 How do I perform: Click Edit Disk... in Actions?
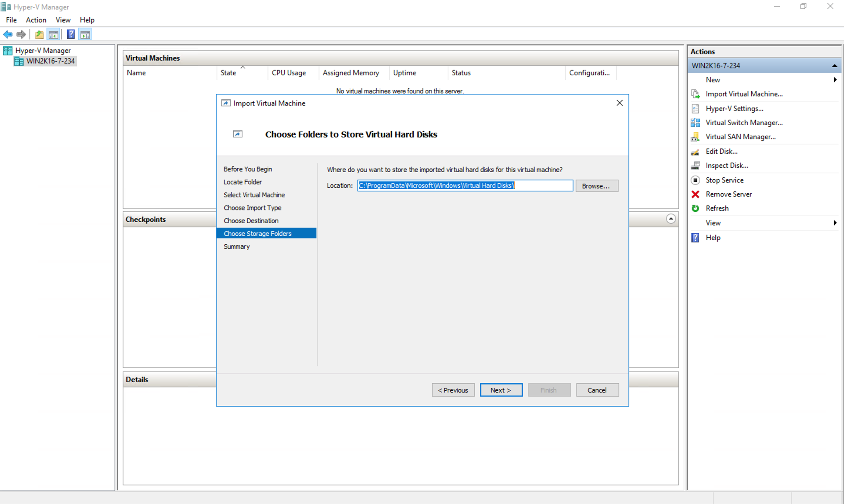point(722,152)
